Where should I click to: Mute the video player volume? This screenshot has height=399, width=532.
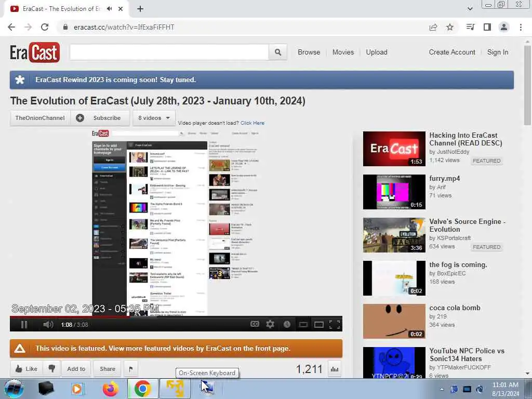pos(48,325)
